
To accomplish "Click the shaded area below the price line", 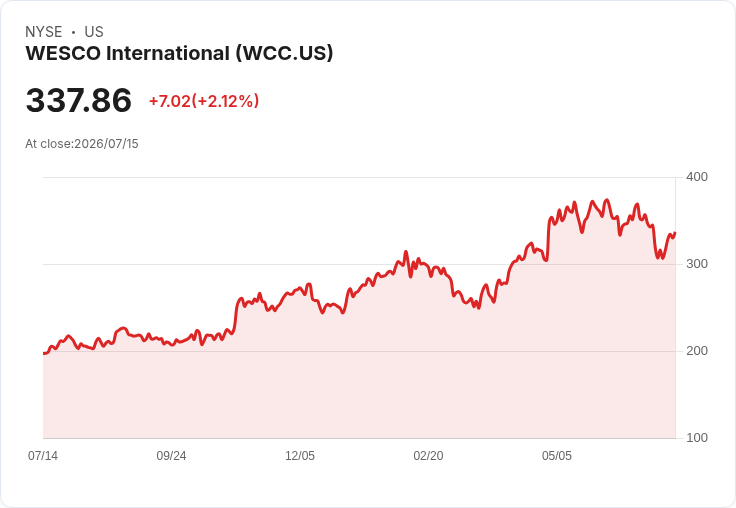I will click(x=359, y=390).
